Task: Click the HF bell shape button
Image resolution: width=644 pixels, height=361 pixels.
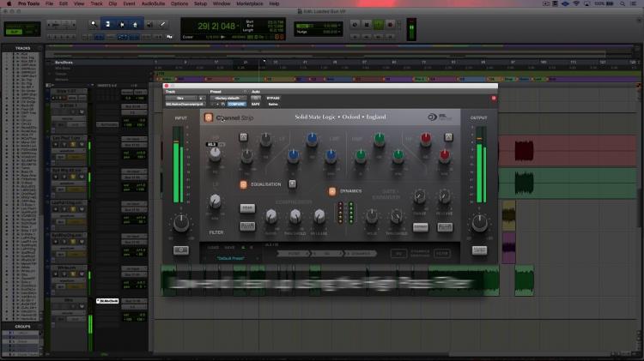Action: point(448,136)
